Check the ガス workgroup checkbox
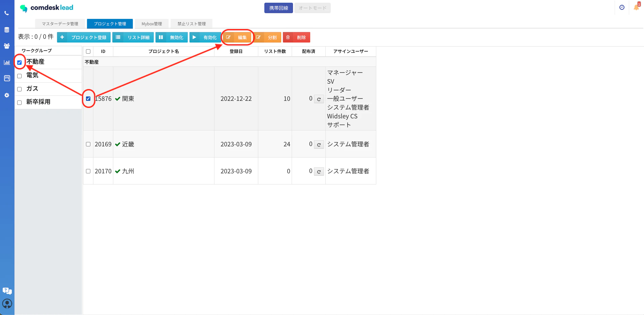The width and height of the screenshot is (644, 315). click(x=20, y=89)
